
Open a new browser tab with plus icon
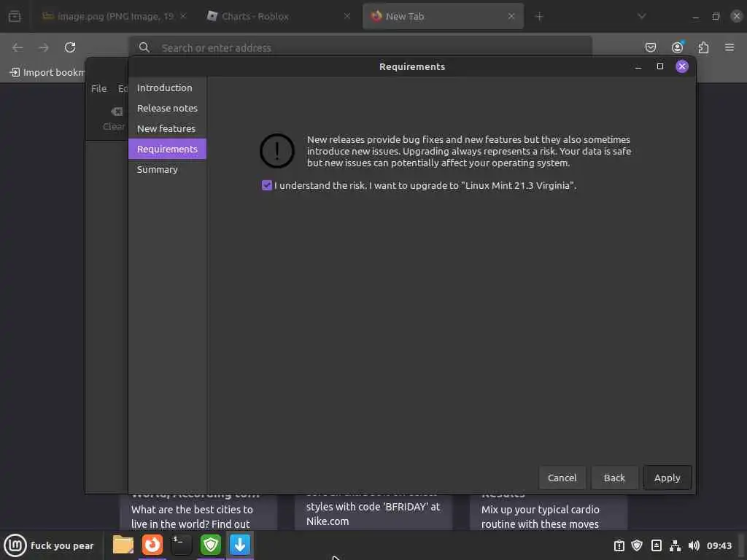click(x=539, y=17)
